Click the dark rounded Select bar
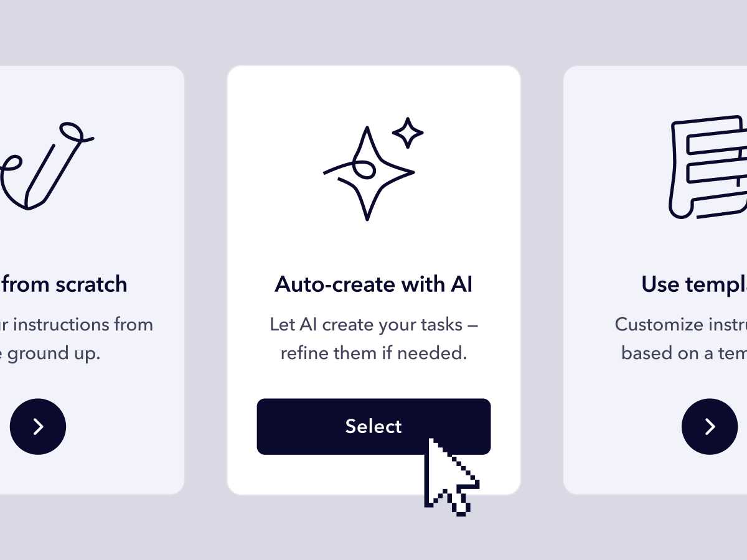 (374, 426)
